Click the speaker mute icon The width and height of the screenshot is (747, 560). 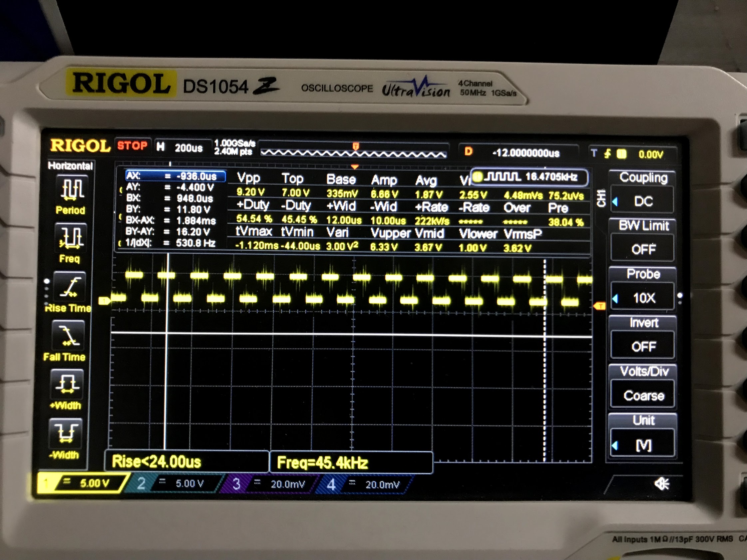pos(661,484)
